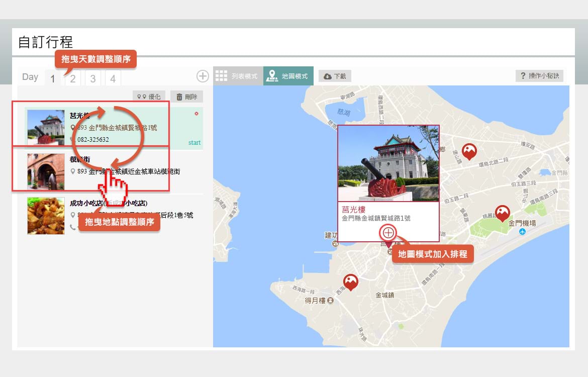Open the Day 3 tab
Screen dimensions: 588x377
point(93,79)
